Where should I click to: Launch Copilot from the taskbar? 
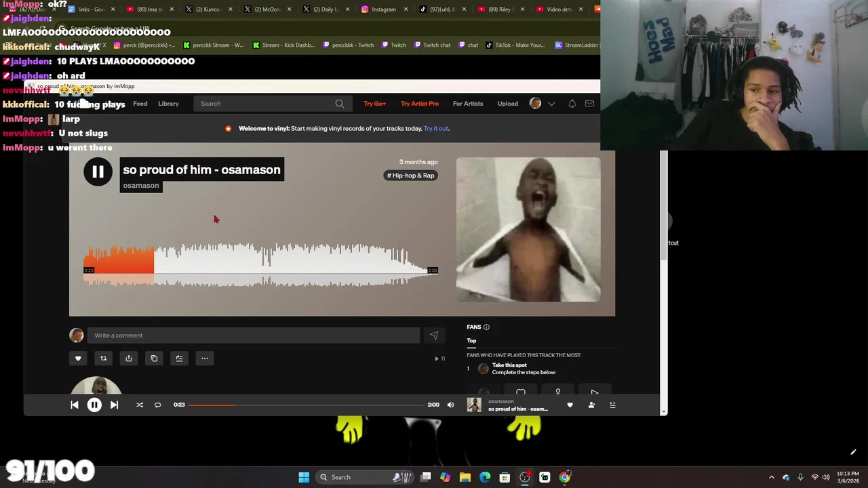pyautogui.click(x=445, y=477)
